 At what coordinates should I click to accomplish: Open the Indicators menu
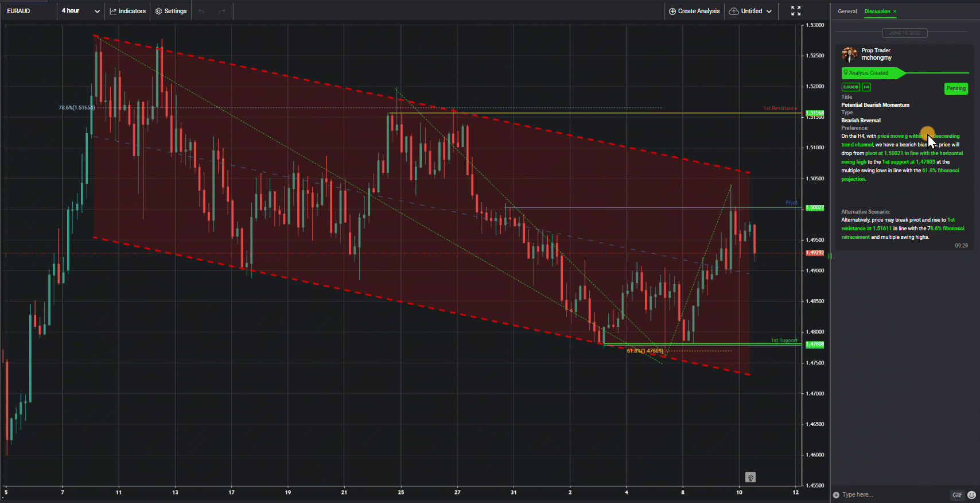click(x=127, y=11)
